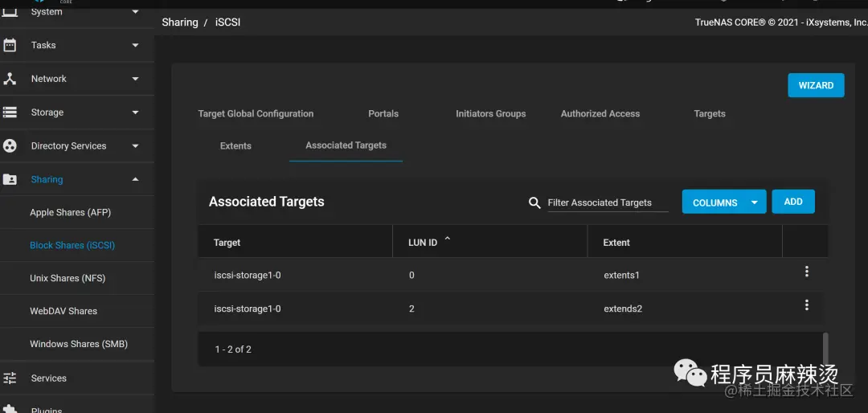868x413 pixels.
Task: Open the COLUMNS dropdown
Action: pyautogui.click(x=723, y=202)
